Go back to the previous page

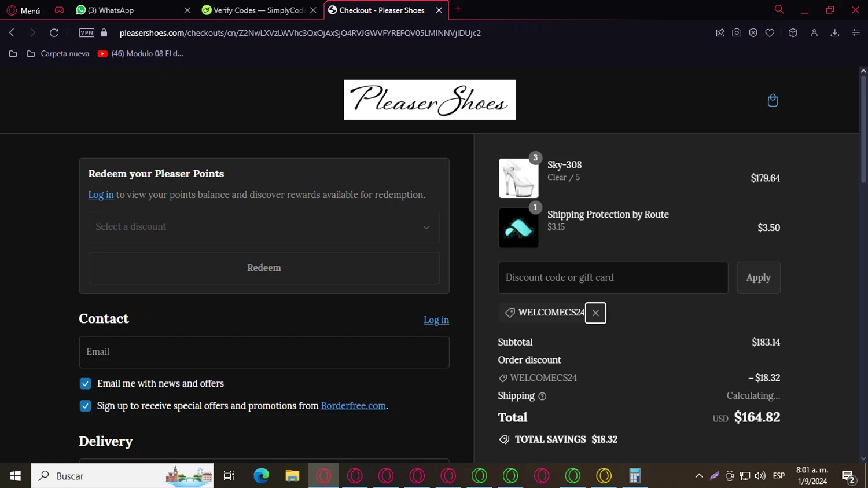click(x=12, y=33)
